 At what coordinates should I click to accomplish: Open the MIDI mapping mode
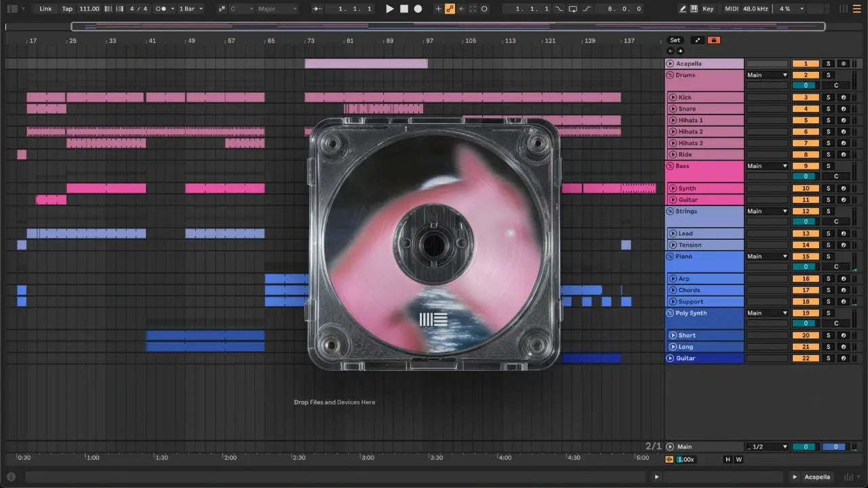coord(731,9)
